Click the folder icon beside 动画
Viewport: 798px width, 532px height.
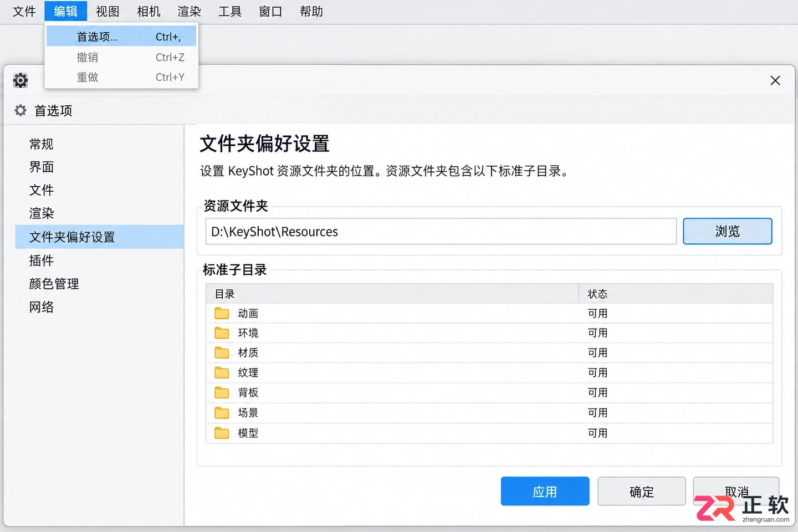[222, 313]
